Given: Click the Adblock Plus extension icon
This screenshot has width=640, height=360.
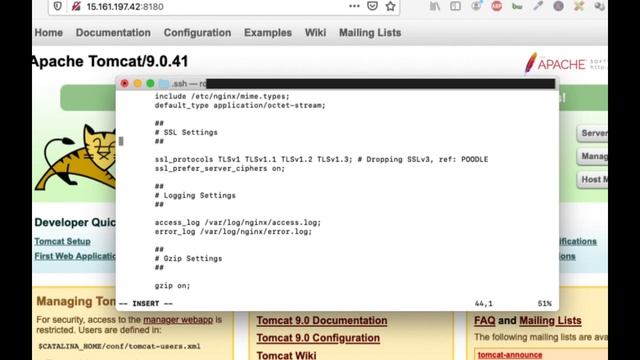Looking at the screenshot, I should (x=497, y=6).
